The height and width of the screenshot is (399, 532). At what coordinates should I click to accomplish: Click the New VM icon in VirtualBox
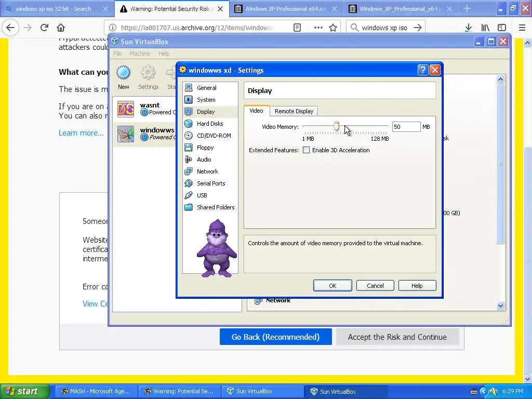124,77
